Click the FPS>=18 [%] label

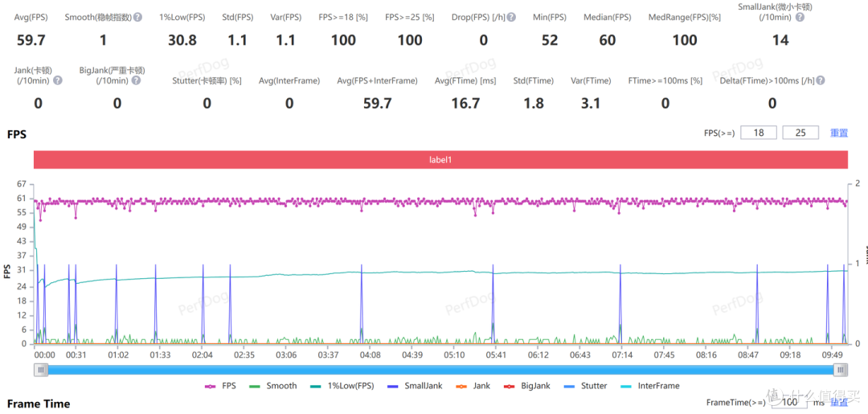343,17
